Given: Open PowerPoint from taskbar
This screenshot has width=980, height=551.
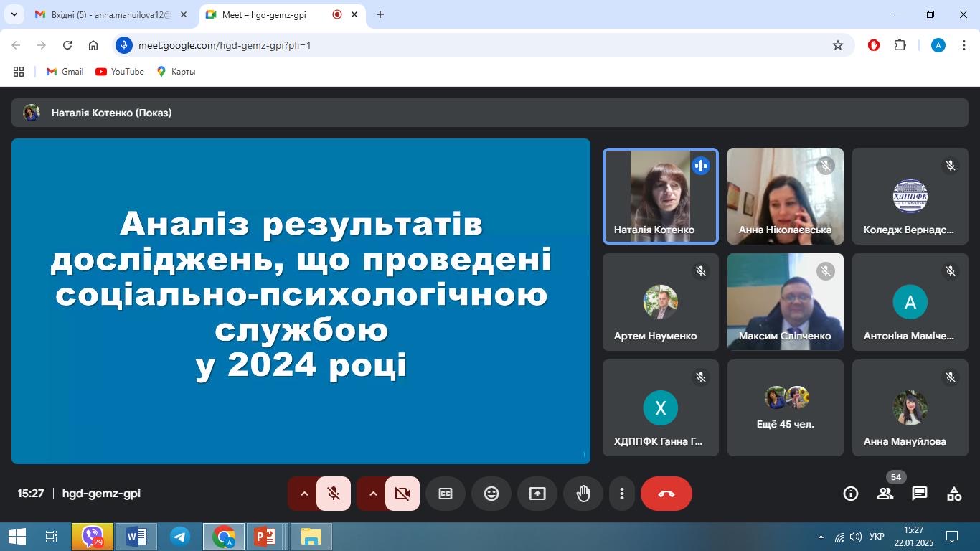Looking at the screenshot, I should tap(265, 537).
